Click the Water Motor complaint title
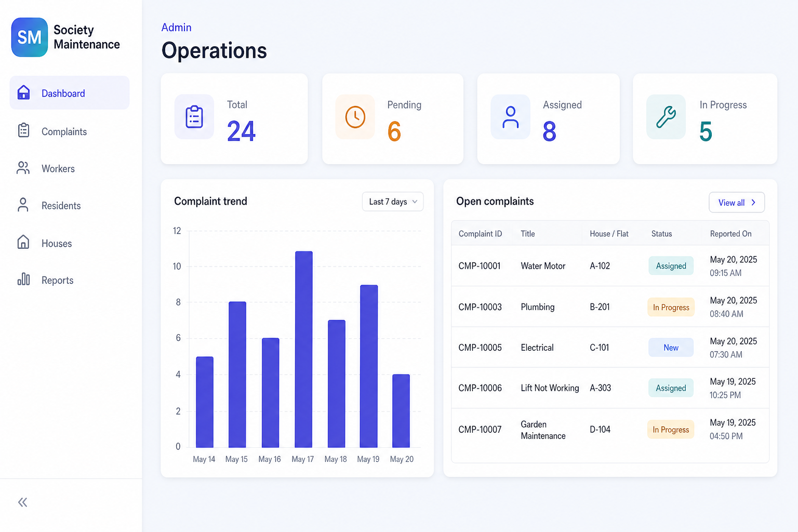The height and width of the screenshot is (532, 798). 543,266
